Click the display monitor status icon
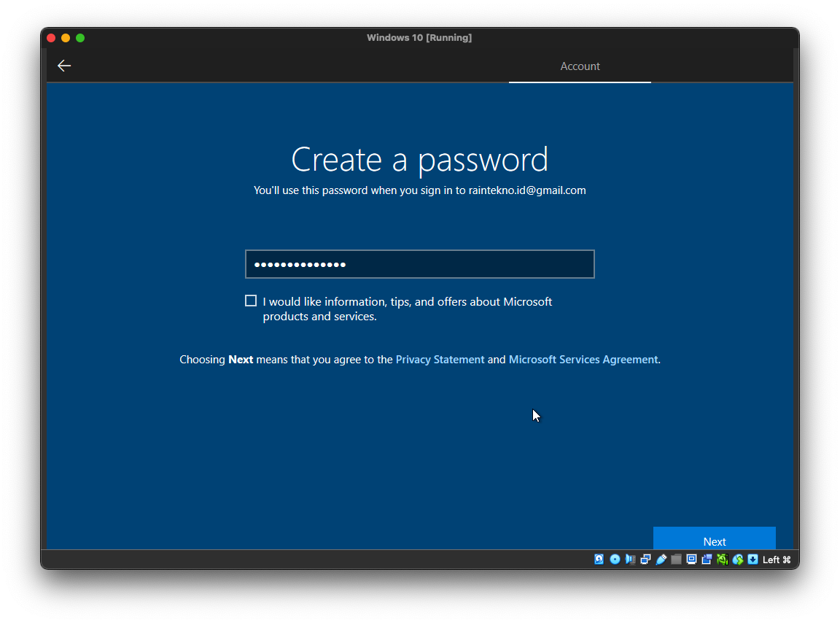The height and width of the screenshot is (623, 840). 691,560
